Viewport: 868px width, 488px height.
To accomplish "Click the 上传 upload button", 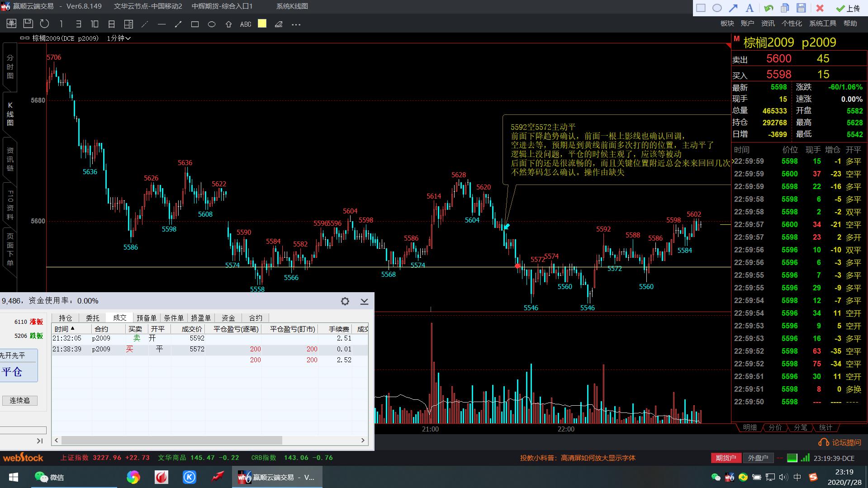I will 848,8.
